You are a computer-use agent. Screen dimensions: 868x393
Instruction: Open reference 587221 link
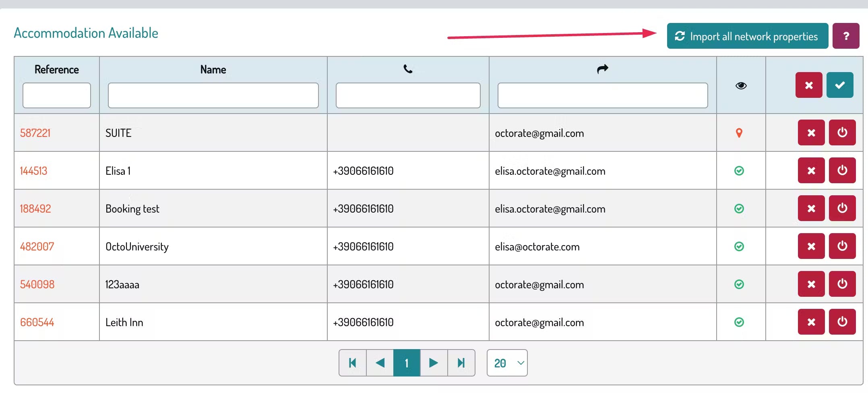(x=35, y=133)
